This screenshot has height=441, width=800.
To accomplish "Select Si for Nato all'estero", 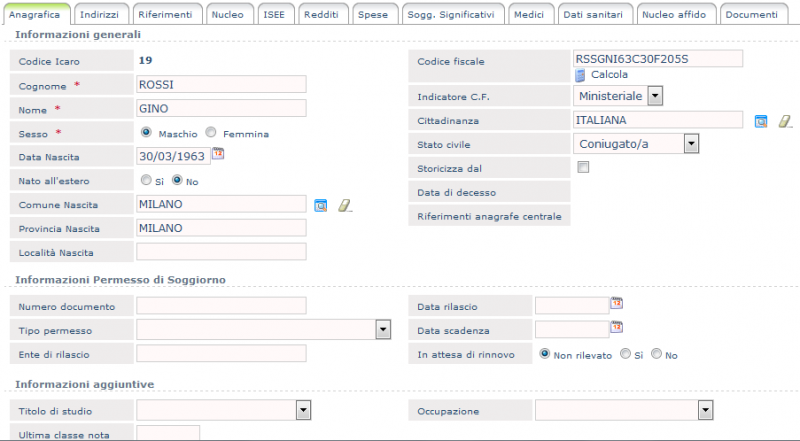I will [145, 181].
